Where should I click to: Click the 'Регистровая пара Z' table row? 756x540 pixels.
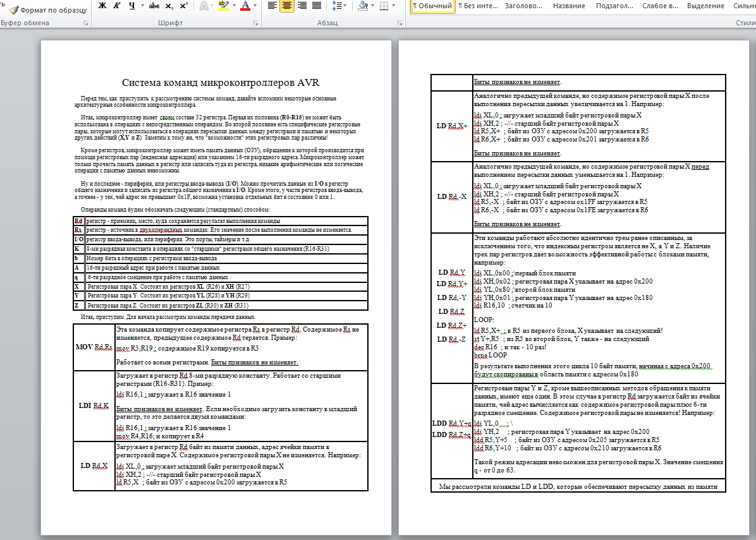[x=221, y=306]
